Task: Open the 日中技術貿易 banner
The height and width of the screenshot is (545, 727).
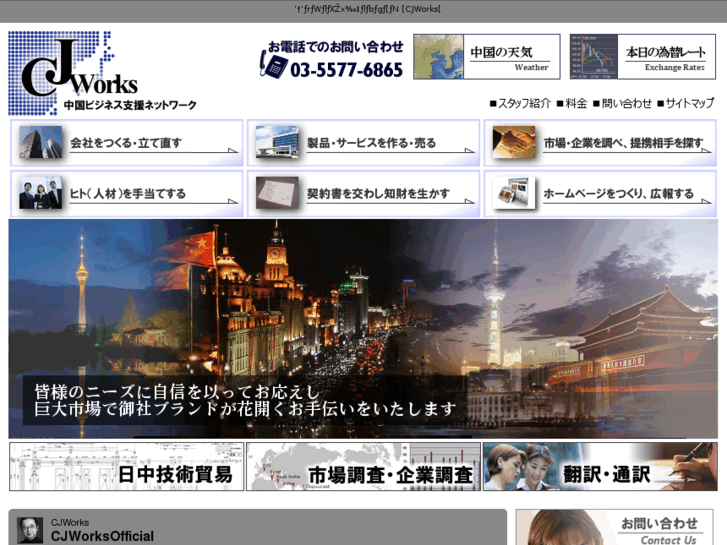Action: (127, 467)
